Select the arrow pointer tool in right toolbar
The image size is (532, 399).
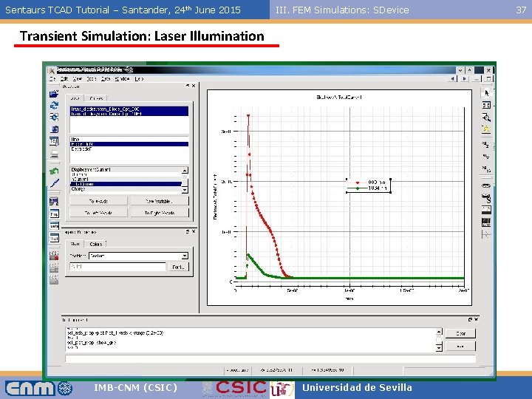(486, 93)
